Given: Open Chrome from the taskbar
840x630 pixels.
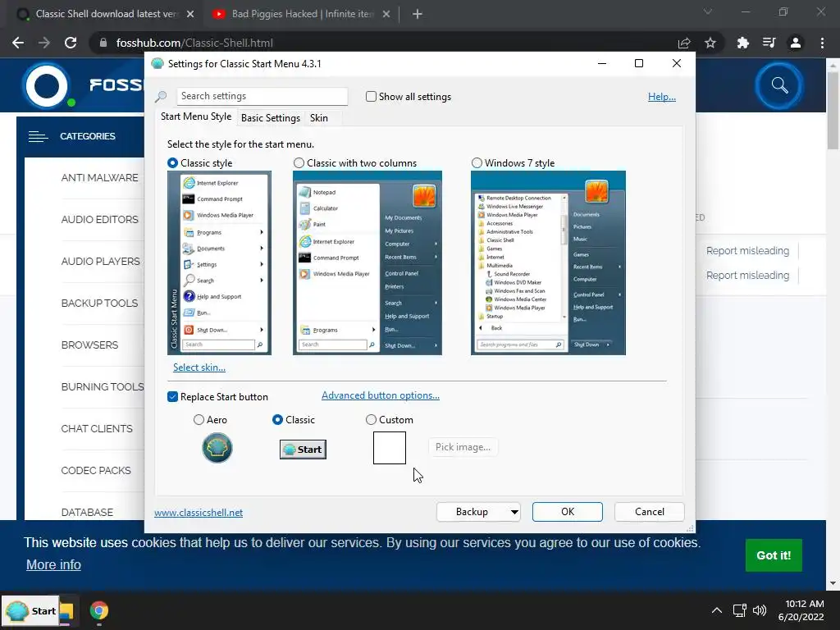Looking at the screenshot, I should pyautogui.click(x=99, y=610).
